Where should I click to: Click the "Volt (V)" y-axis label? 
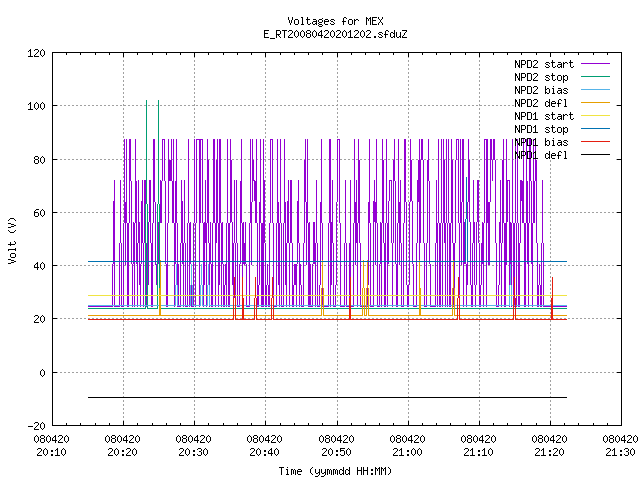(x=12, y=240)
